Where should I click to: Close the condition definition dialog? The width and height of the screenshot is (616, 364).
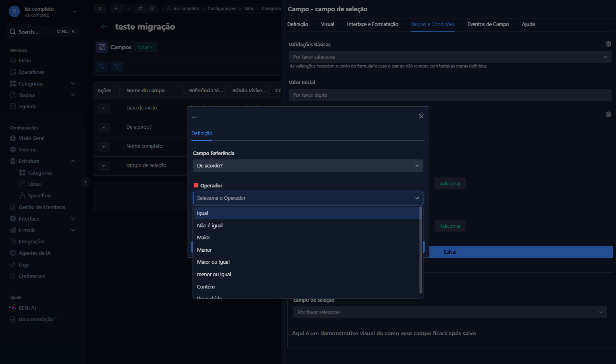coord(421,116)
